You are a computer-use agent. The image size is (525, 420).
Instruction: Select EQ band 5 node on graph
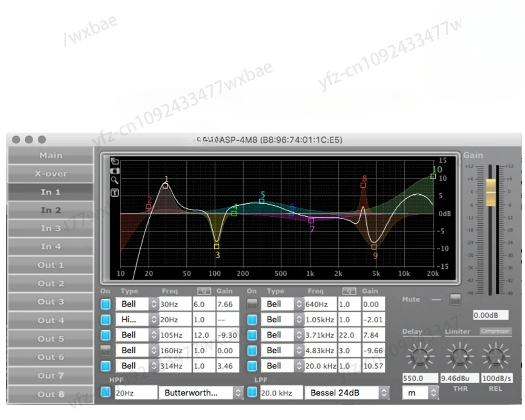pos(261,201)
